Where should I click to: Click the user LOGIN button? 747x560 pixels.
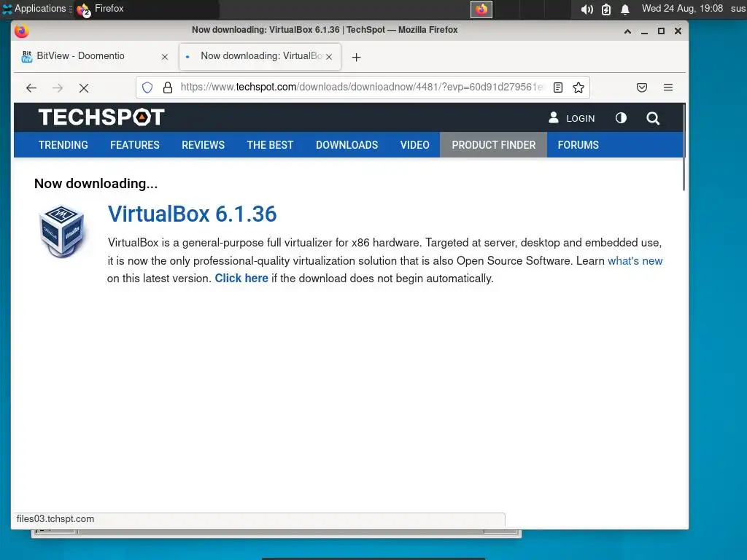click(571, 118)
